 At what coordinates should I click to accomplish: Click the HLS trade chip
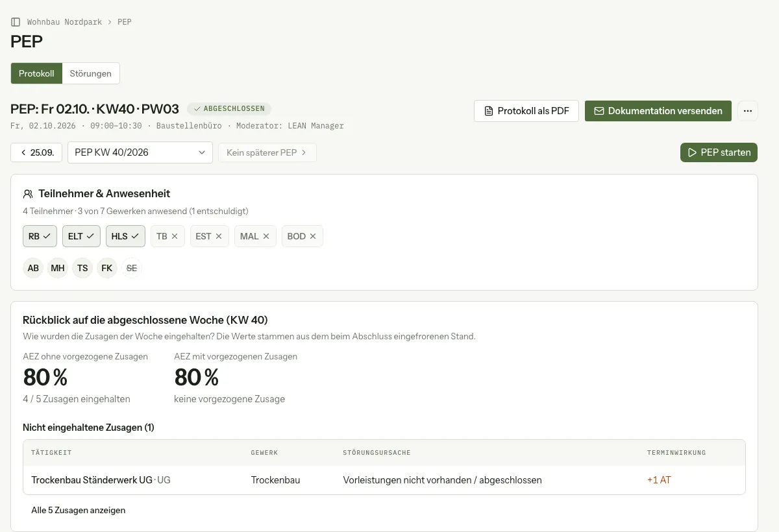(125, 236)
